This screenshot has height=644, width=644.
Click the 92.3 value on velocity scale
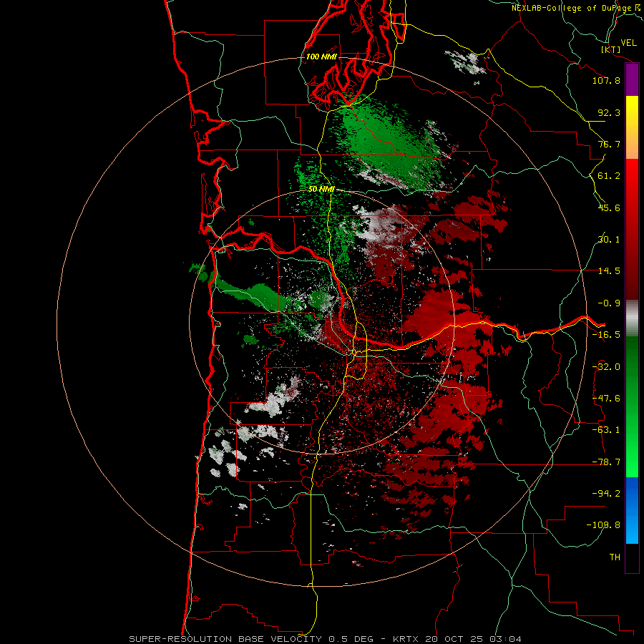(609, 112)
